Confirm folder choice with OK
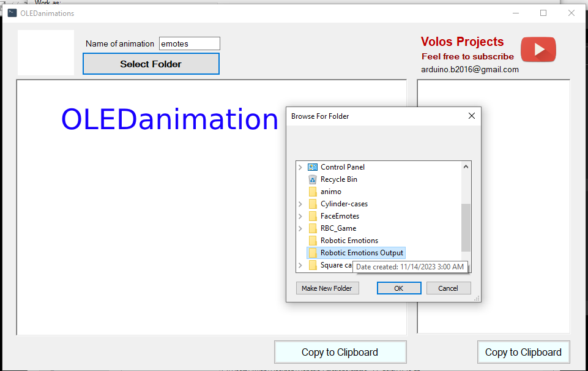Viewport: 588px width, 371px height. 398,288
